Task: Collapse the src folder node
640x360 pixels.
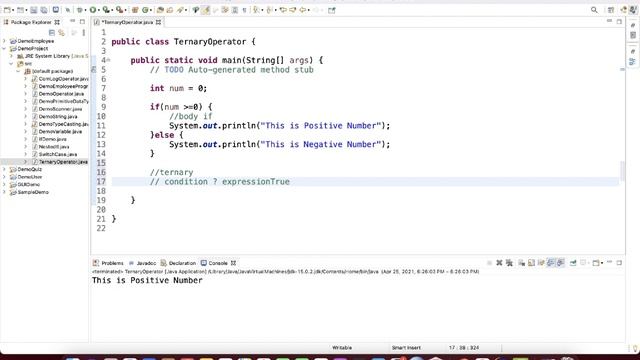Action: coord(11,64)
